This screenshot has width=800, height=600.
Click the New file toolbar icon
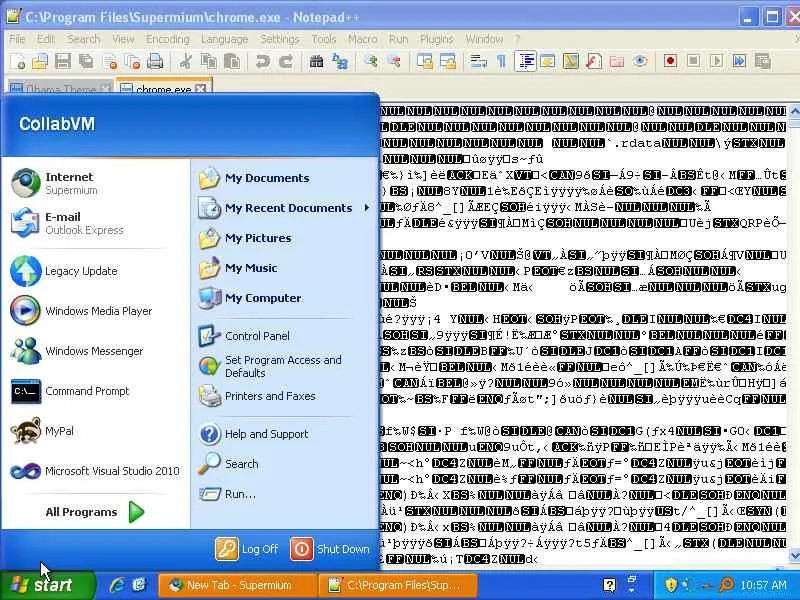coord(18,62)
